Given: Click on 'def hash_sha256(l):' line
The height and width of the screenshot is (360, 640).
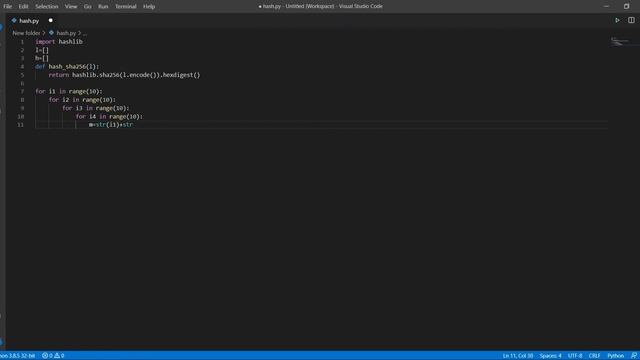Looking at the screenshot, I should [67, 67].
